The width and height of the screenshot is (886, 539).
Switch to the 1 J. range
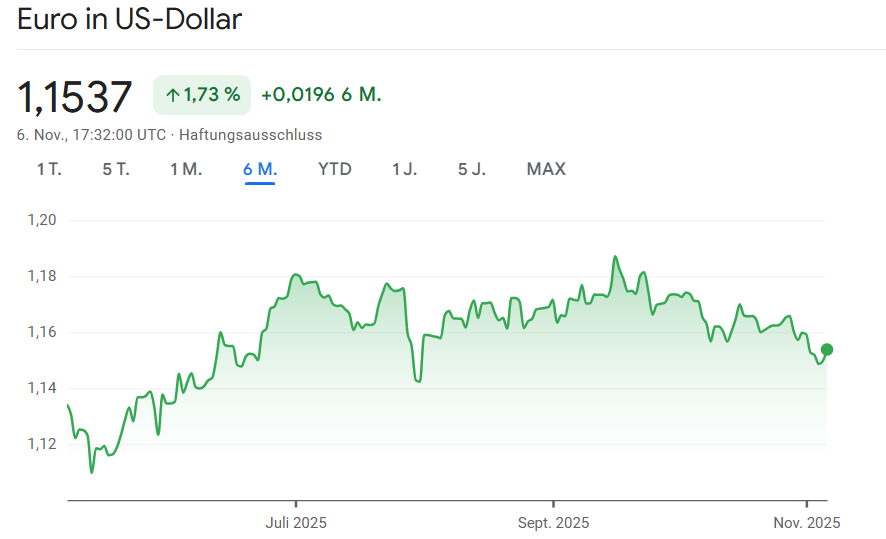(x=405, y=169)
